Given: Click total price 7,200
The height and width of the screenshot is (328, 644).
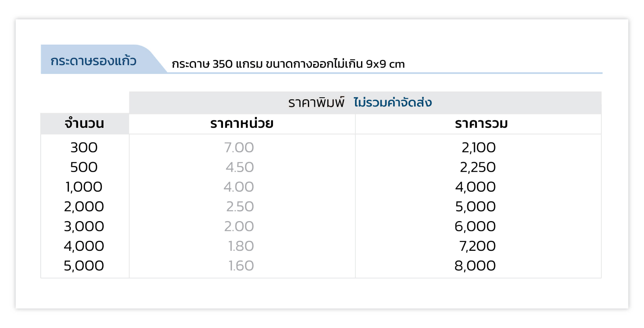Looking at the screenshot, I should point(477,246).
